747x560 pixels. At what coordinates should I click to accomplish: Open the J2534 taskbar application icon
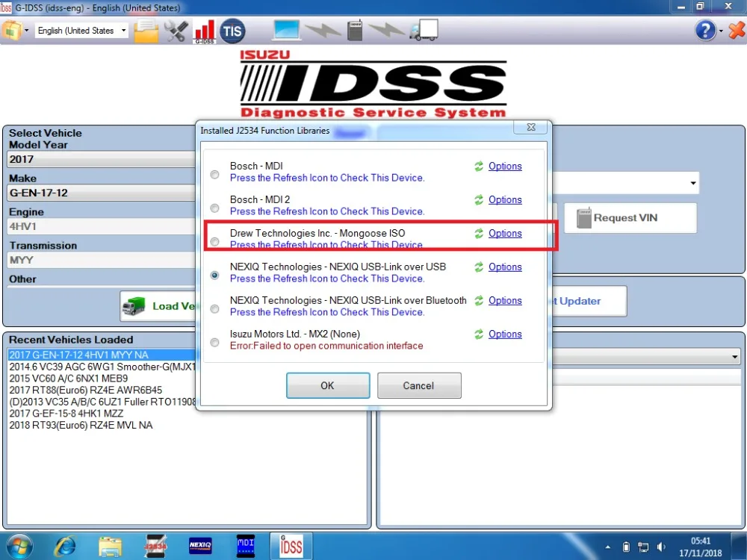click(155, 547)
